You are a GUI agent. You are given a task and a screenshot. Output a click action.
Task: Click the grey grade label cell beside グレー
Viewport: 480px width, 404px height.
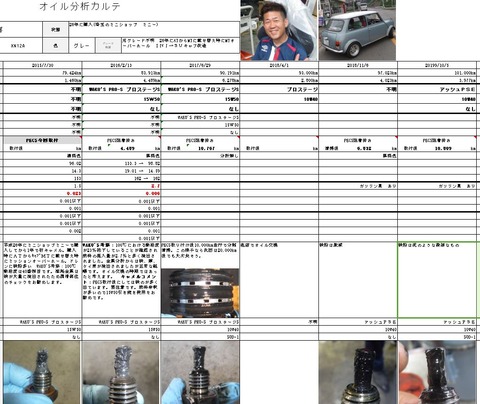coord(108,46)
